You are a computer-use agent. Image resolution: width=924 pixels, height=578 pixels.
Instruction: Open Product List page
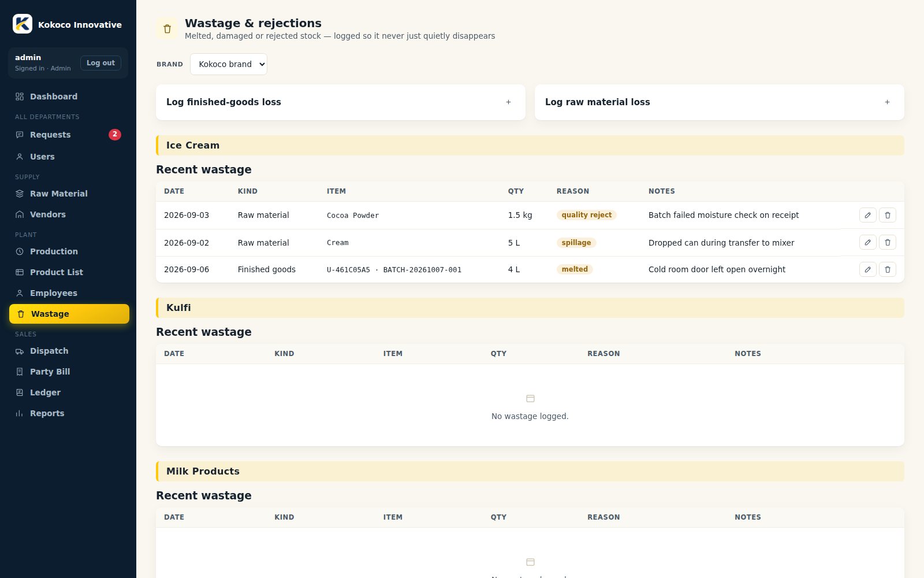(x=69, y=272)
